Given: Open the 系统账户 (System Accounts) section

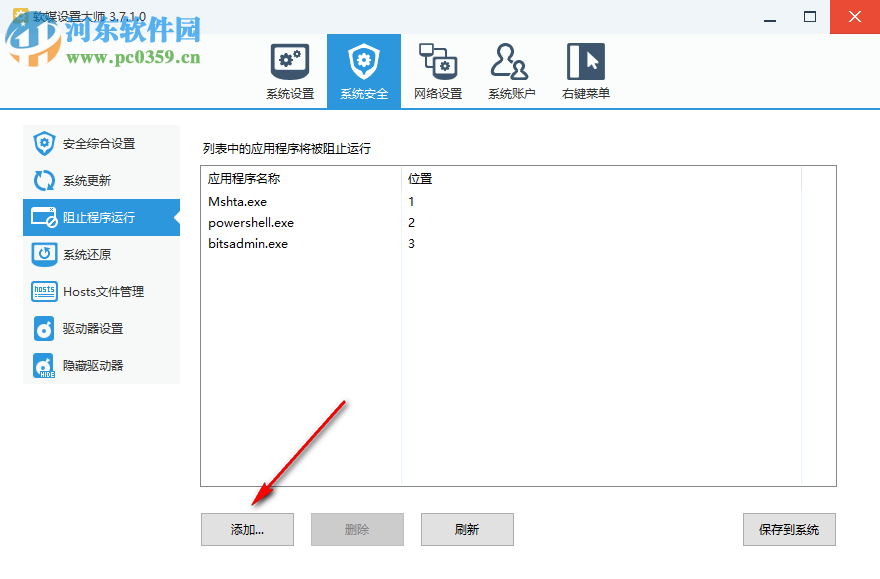Looking at the screenshot, I should pos(511,70).
